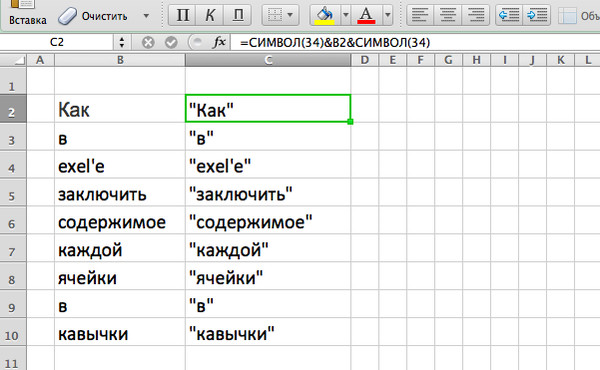The height and width of the screenshot is (370, 600).
Task: Click the cell with quoted "ячейки"
Action: (x=268, y=276)
